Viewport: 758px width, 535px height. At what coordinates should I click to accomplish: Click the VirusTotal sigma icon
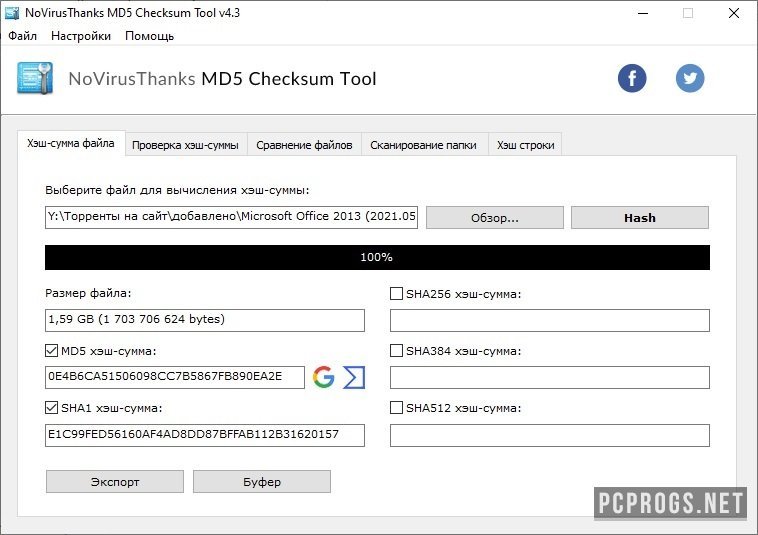pos(354,377)
